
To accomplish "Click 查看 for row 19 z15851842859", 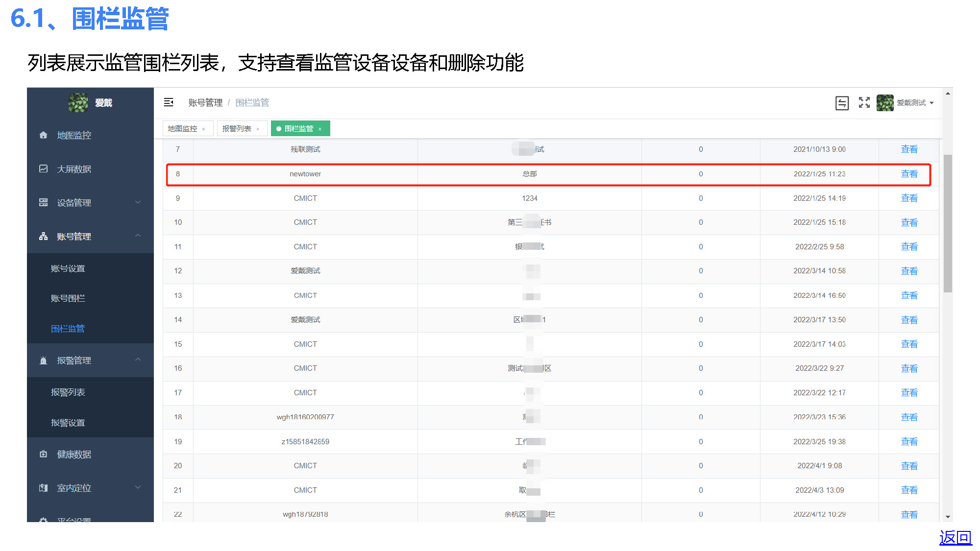I will click(x=909, y=442).
